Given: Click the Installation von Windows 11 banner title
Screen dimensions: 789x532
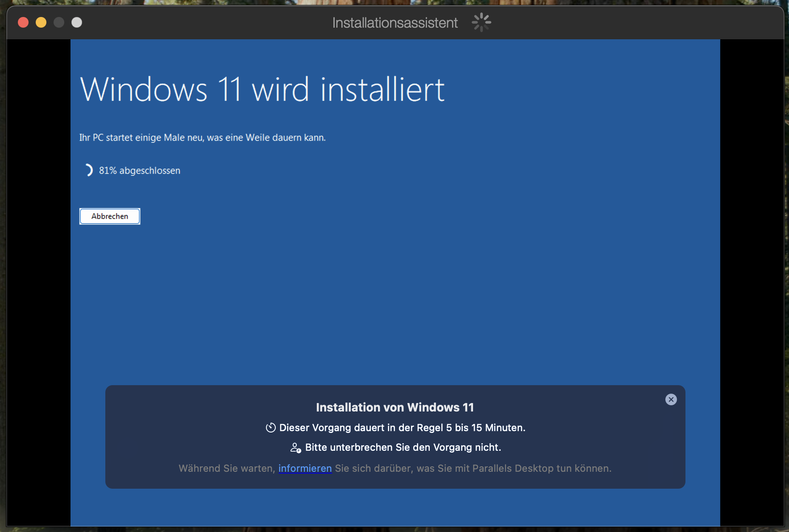Looking at the screenshot, I should tap(394, 407).
